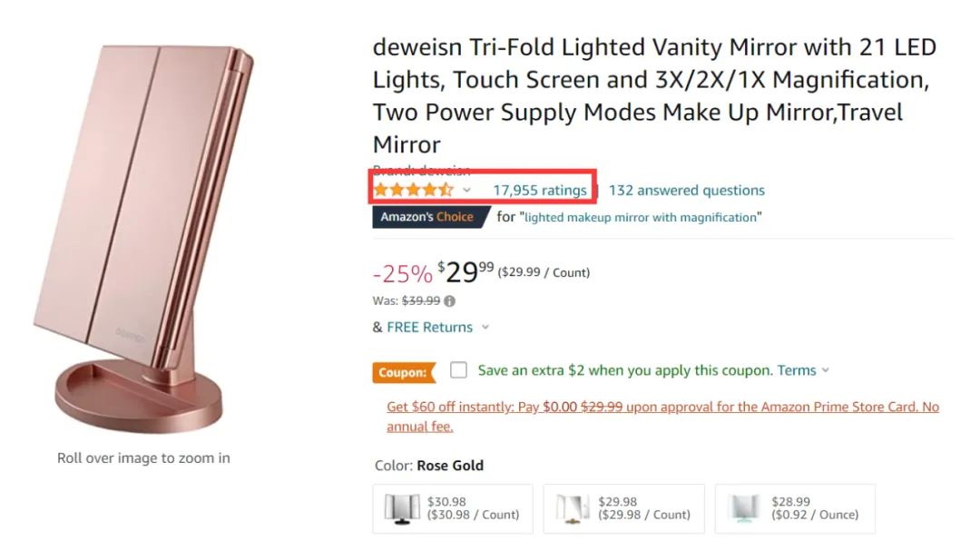Open the deweisn brand link
Screen dimensions: 980x541
click(x=422, y=170)
